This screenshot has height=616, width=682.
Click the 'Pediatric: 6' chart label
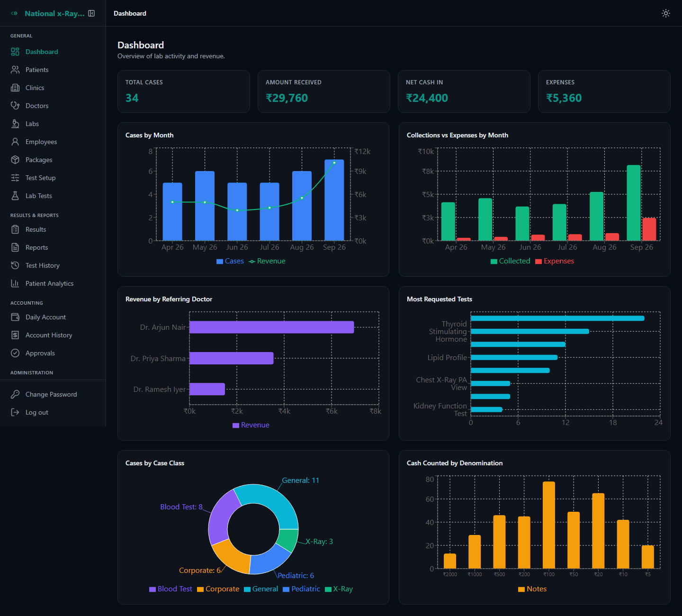(296, 576)
